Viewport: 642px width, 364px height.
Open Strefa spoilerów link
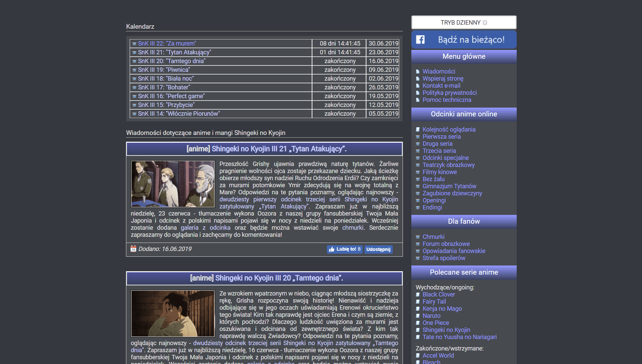(x=444, y=258)
